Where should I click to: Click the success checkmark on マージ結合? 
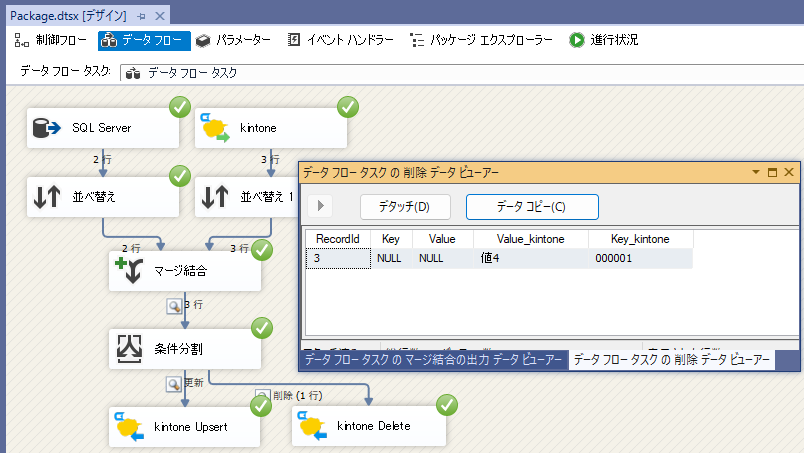262,250
